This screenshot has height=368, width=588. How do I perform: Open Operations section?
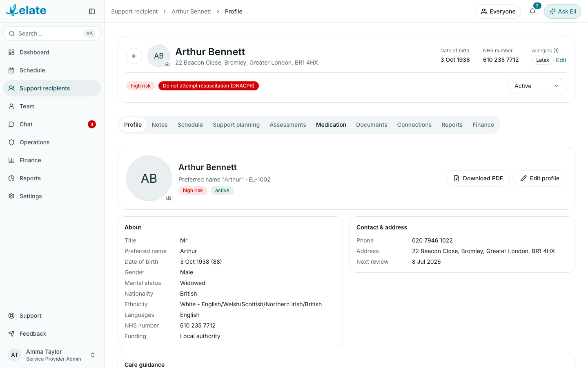pos(52,142)
